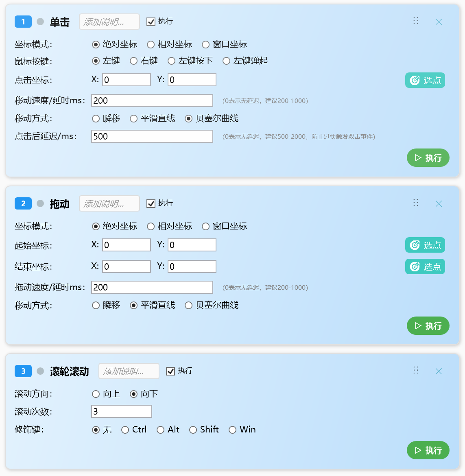Viewport: 465px width, 476px height.
Task: Toggle the 执行 checkbox on 滚轮滚动 step
Action: click(x=170, y=371)
